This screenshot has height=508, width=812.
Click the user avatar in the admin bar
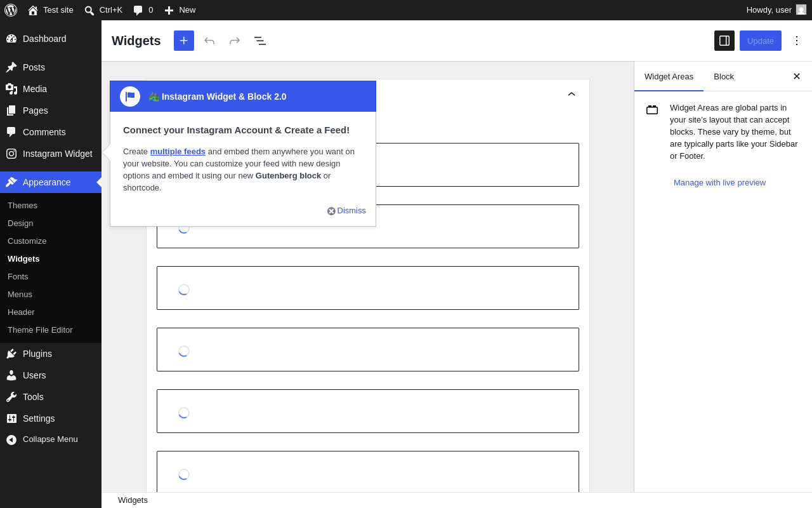click(x=801, y=10)
